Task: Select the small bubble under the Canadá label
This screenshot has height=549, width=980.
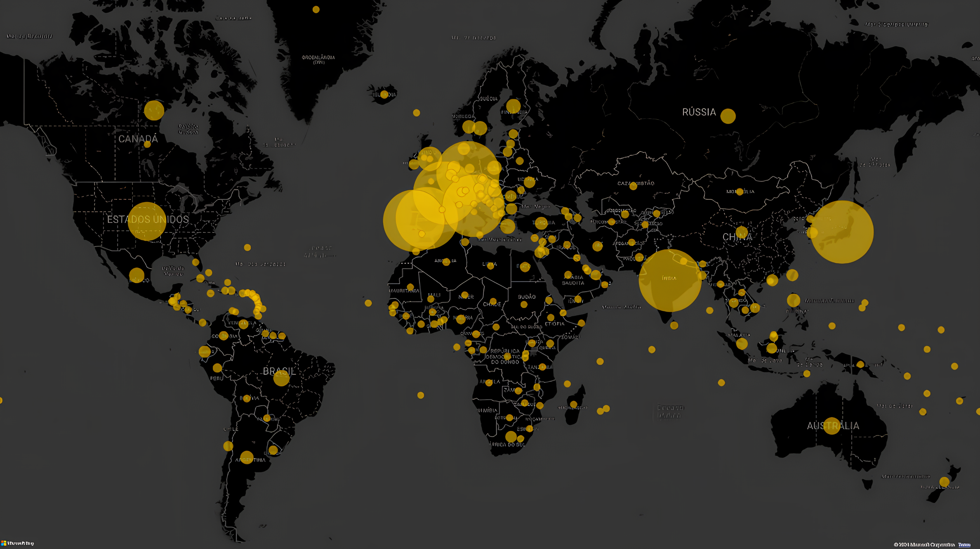Action: pyautogui.click(x=147, y=144)
